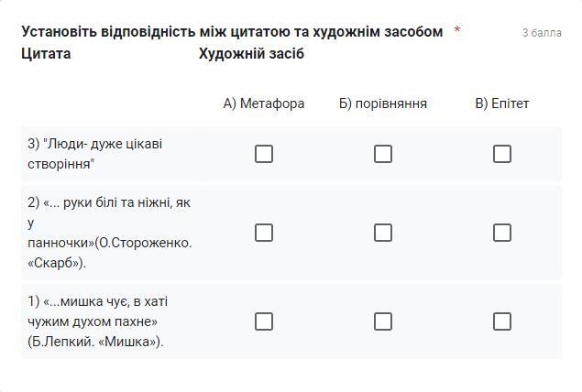Check Метафора for the "Люди- дуже цікаві створіння" row

tap(264, 154)
